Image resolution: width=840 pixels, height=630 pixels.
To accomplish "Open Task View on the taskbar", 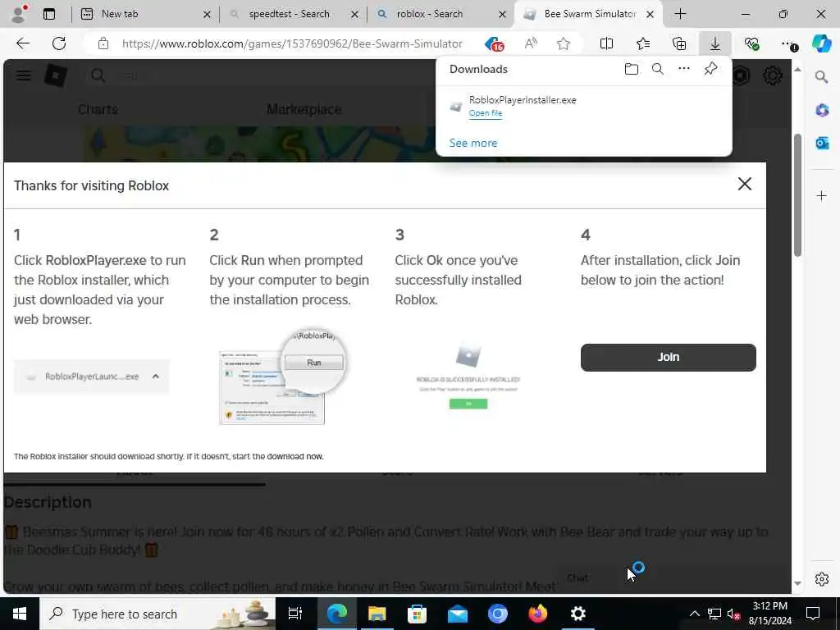I will (295, 614).
